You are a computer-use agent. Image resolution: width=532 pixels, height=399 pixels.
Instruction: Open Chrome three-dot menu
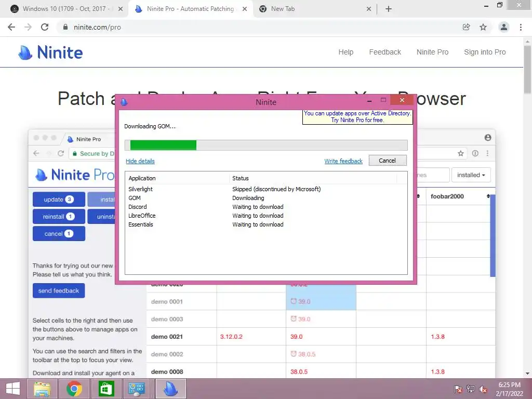point(521,27)
